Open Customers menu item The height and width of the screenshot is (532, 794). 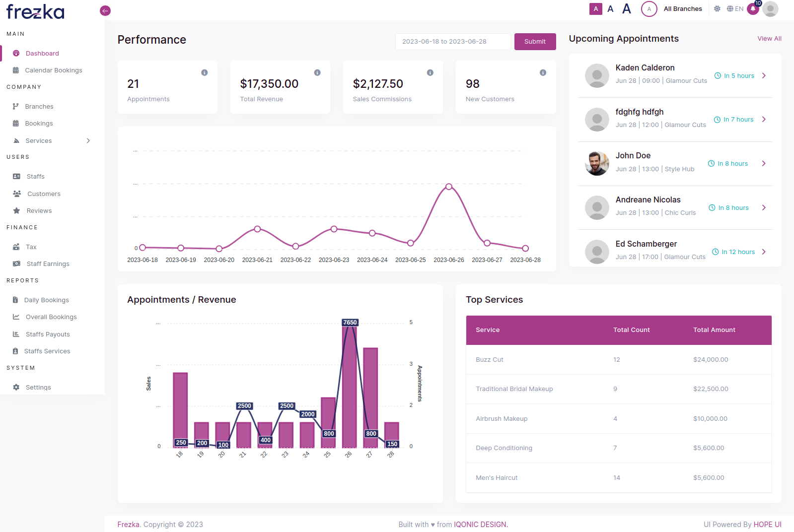click(44, 194)
